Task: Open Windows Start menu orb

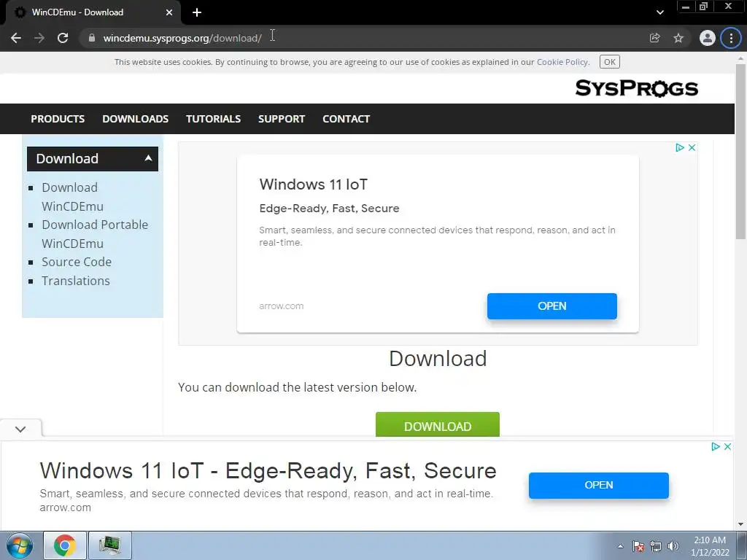Action: point(20,545)
